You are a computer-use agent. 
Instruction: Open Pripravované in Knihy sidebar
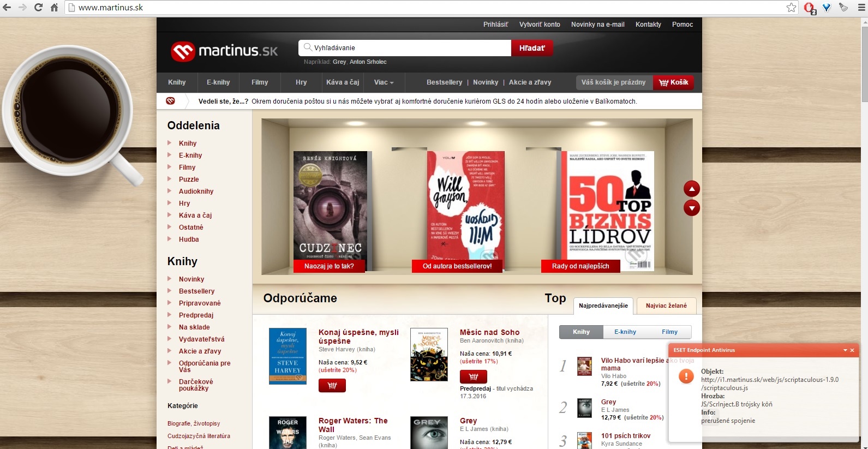coord(200,303)
